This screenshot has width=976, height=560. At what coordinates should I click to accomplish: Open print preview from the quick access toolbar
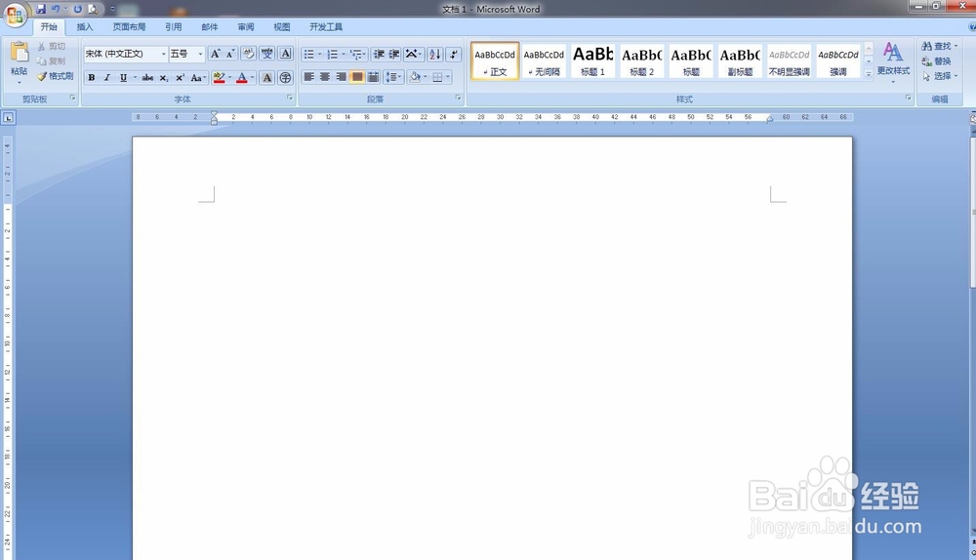click(93, 9)
